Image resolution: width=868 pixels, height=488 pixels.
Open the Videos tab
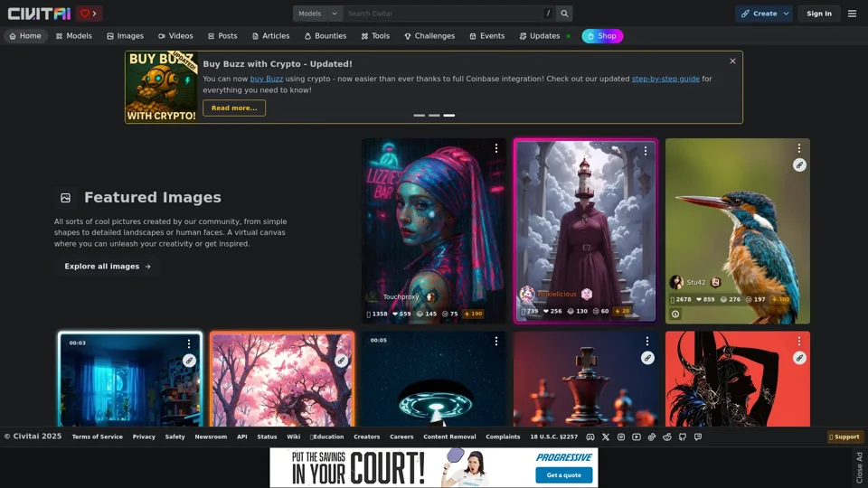(x=175, y=36)
